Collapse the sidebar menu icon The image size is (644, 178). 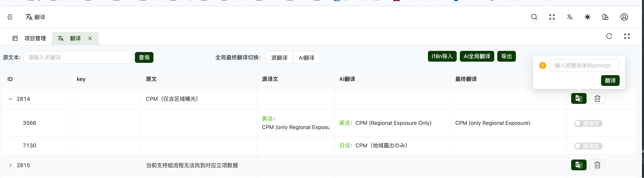[x=10, y=17]
